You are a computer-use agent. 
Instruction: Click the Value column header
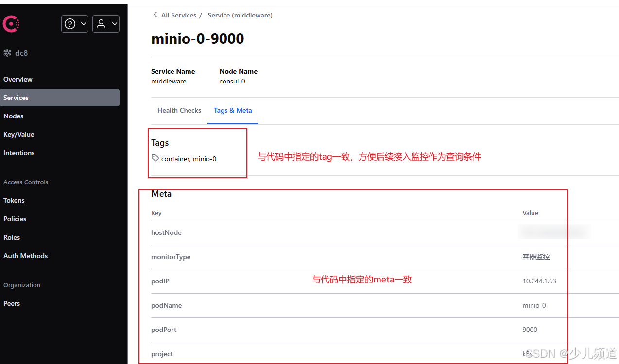531,213
